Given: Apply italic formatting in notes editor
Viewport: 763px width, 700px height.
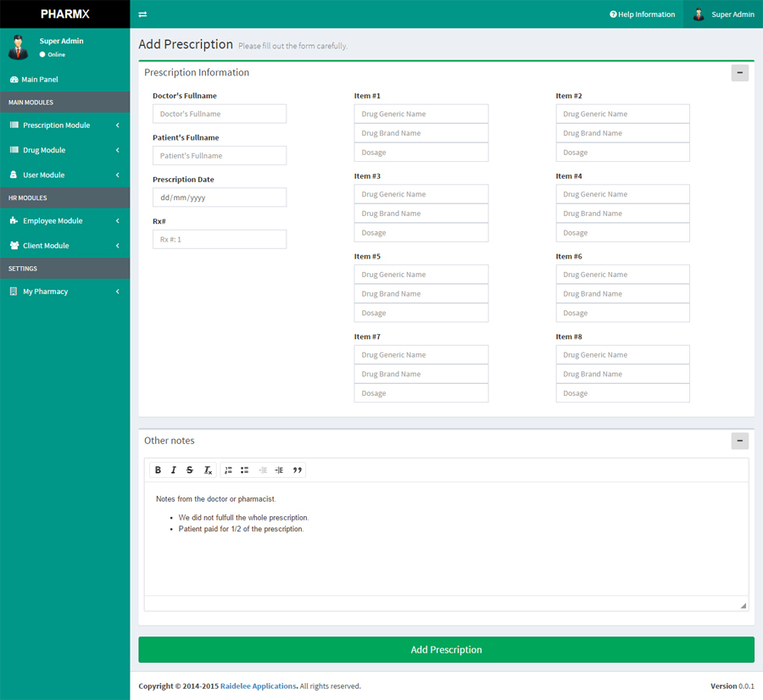Looking at the screenshot, I should [x=174, y=470].
